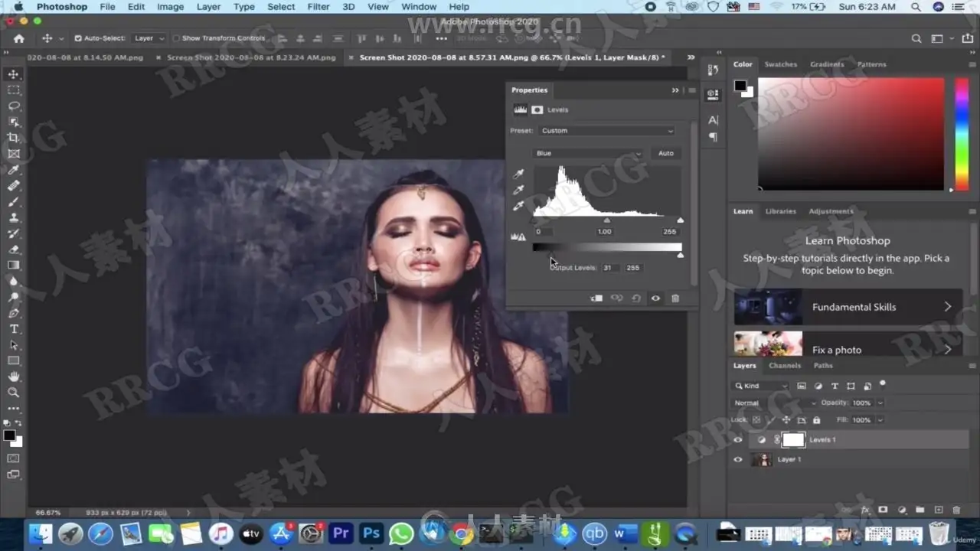This screenshot has height=551, width=980.
Task: Switch to the Swatches tab
Action: [x=781, y=65]
